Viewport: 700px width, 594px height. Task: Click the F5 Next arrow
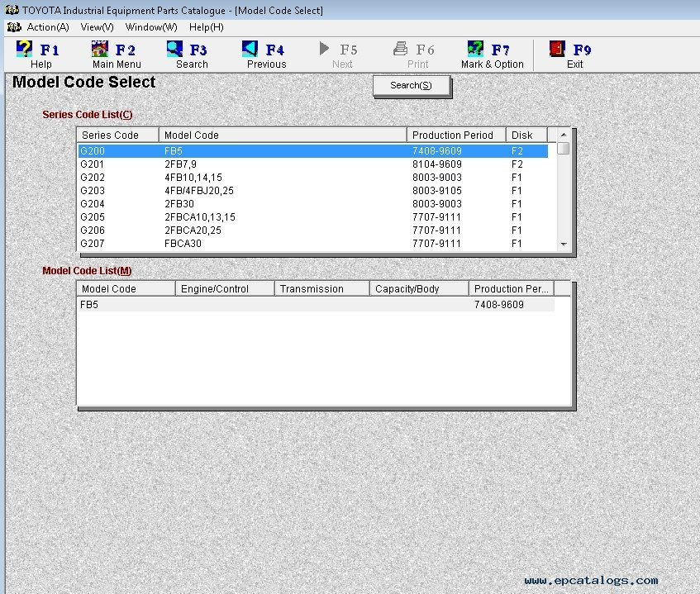[325, 48]
